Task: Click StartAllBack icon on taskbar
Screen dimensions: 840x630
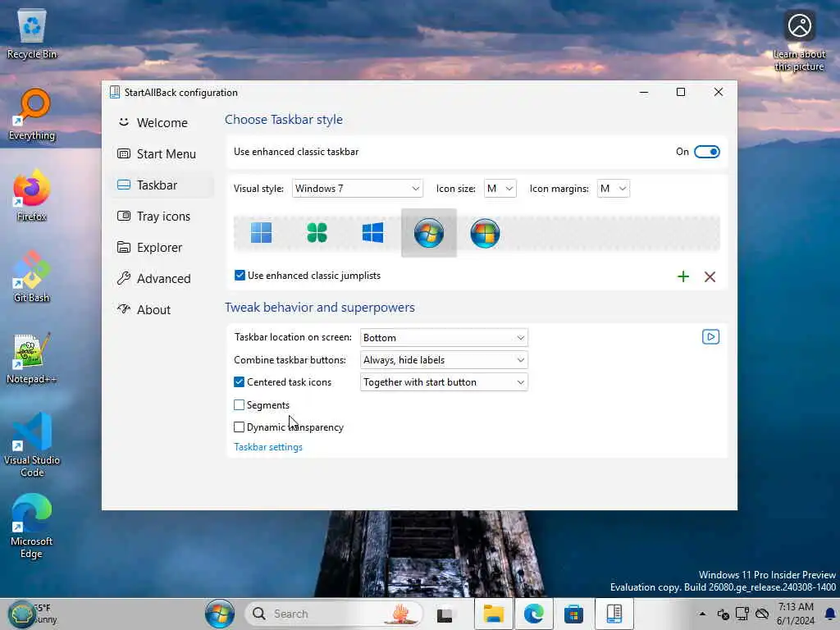Action: pos(614,614)
